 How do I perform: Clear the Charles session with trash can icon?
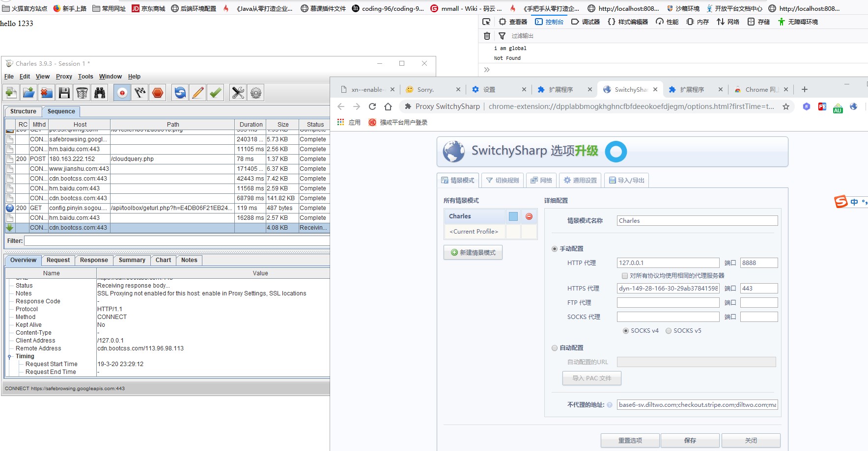click(x=82, y=93)
